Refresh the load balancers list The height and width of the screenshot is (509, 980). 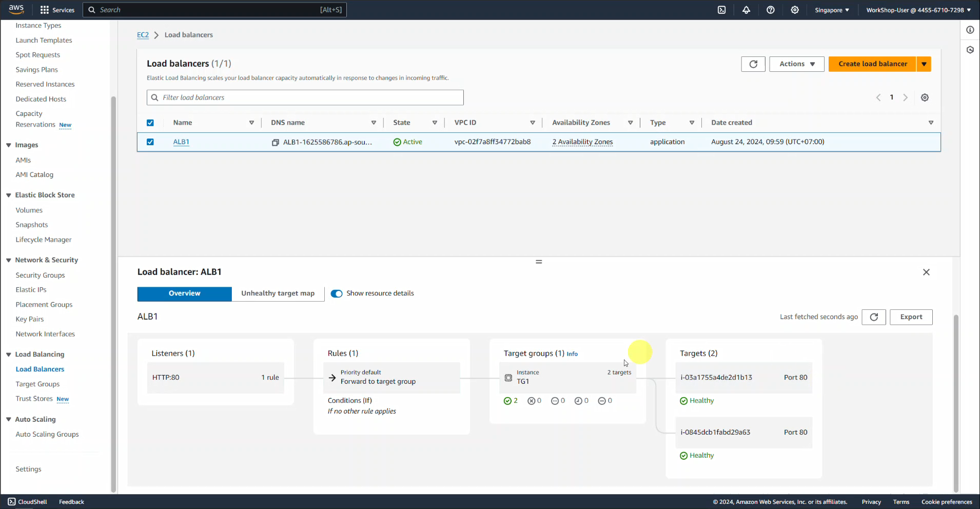tap(753, 64)
